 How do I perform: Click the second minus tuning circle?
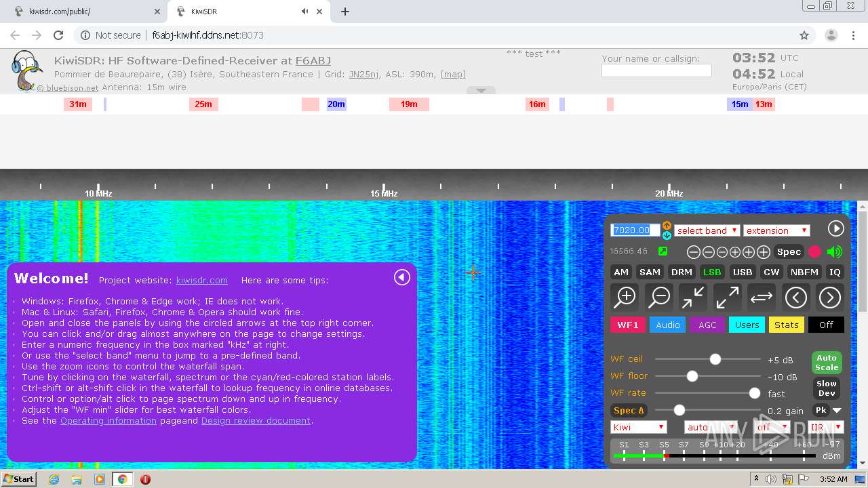pos(708,252)
